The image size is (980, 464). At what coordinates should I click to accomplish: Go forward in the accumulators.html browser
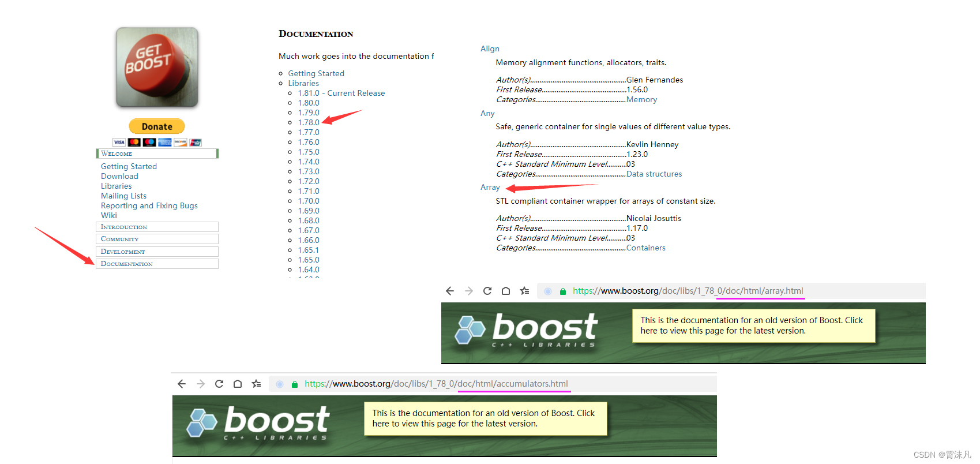[201, 384]
